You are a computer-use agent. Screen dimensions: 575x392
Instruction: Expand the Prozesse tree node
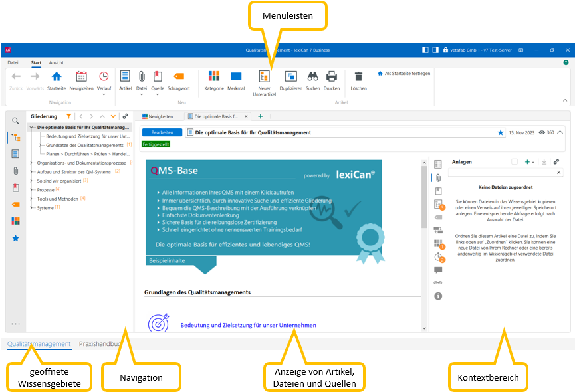[31, 189]
